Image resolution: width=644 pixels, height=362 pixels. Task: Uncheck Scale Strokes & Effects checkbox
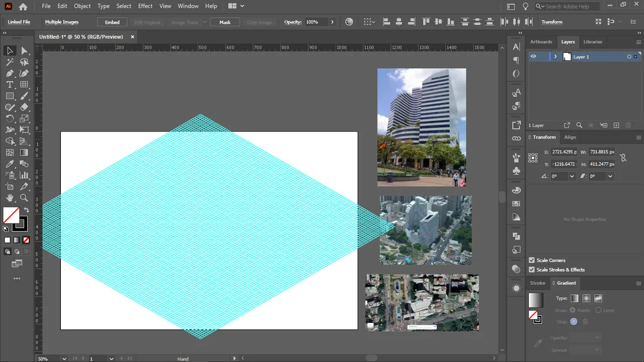532,270
